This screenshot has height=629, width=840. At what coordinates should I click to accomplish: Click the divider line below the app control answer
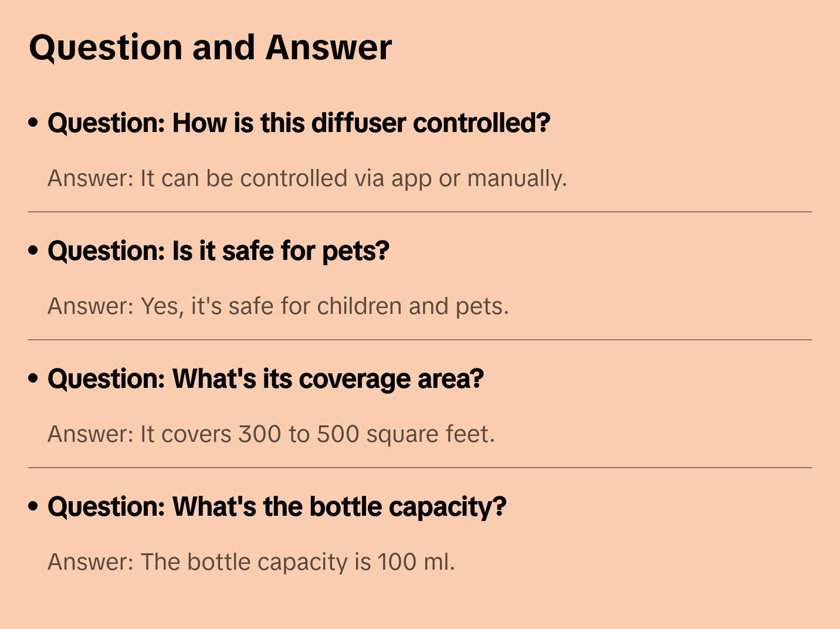pos(420,212)
